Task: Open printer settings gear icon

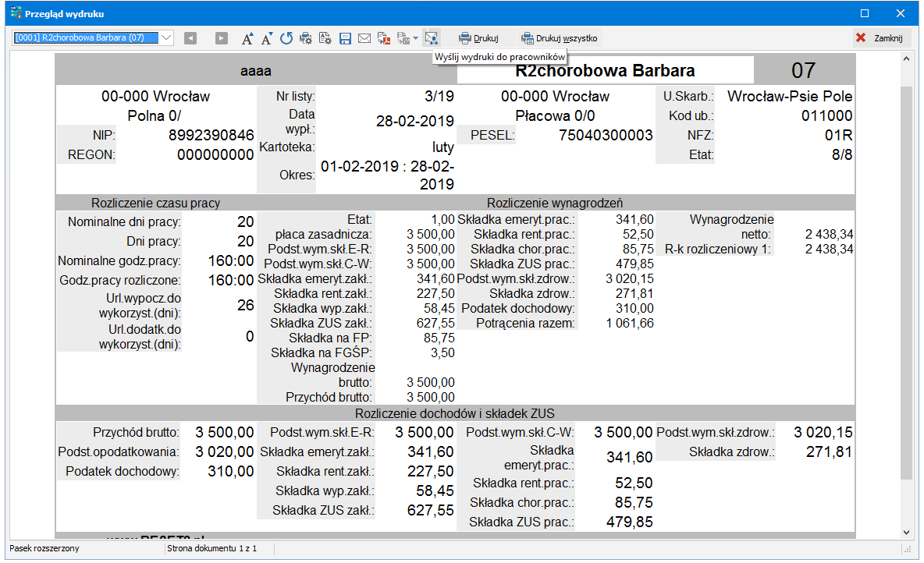Action: (306, 37)
